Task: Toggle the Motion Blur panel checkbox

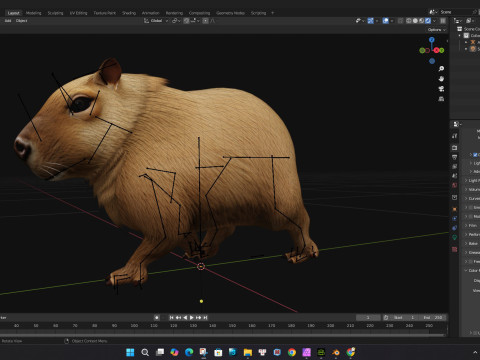Action: pyautogui.click(x=471, y=216)
